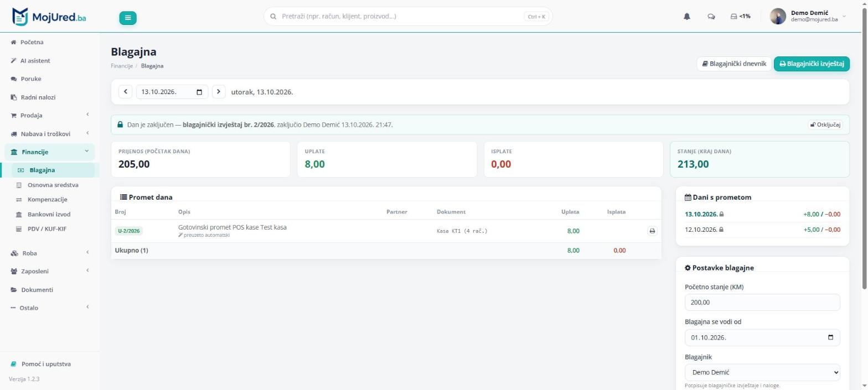Open Bankovni izvod in sidebar

click(49, 214)
